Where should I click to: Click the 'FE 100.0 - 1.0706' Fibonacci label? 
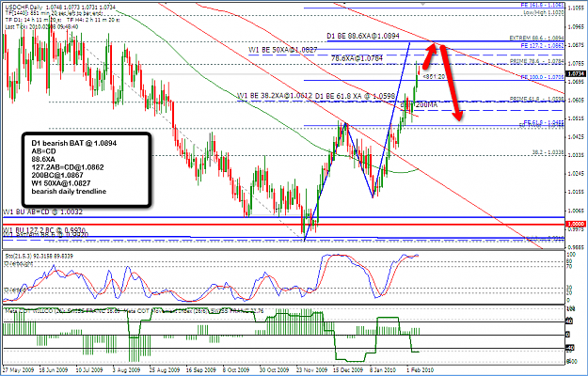point(542,77)
